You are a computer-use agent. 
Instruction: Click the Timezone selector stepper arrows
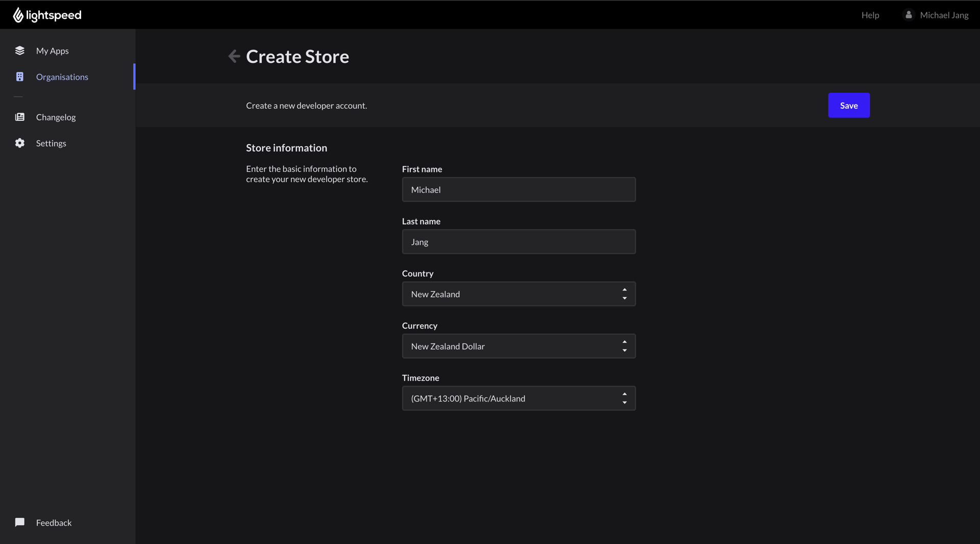point(624,398)
